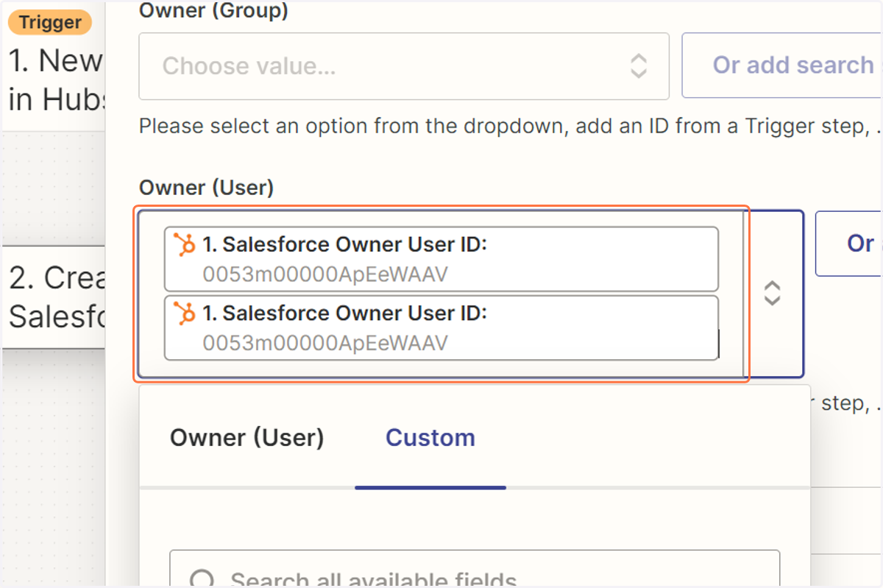The width and height of the screenshot is (883, 588).
Task: Click the second pill value 0053m00000ApEeWAAV
Action: coord(325,344)
